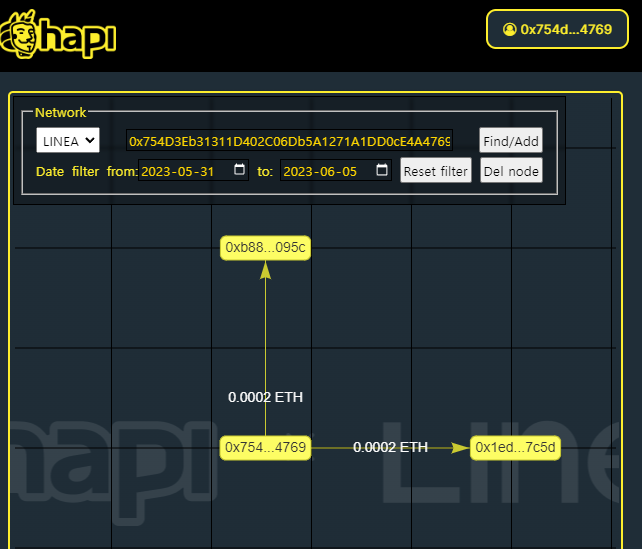Focus the wallet address input field
642x549 pixels.
click(x=289, y=141)
